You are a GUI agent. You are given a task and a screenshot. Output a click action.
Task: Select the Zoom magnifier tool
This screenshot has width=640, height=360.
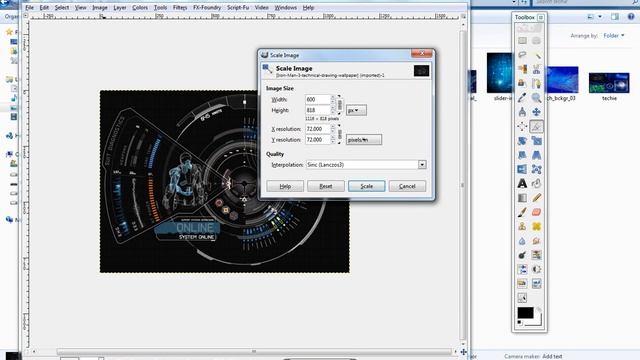coord(536,98)
